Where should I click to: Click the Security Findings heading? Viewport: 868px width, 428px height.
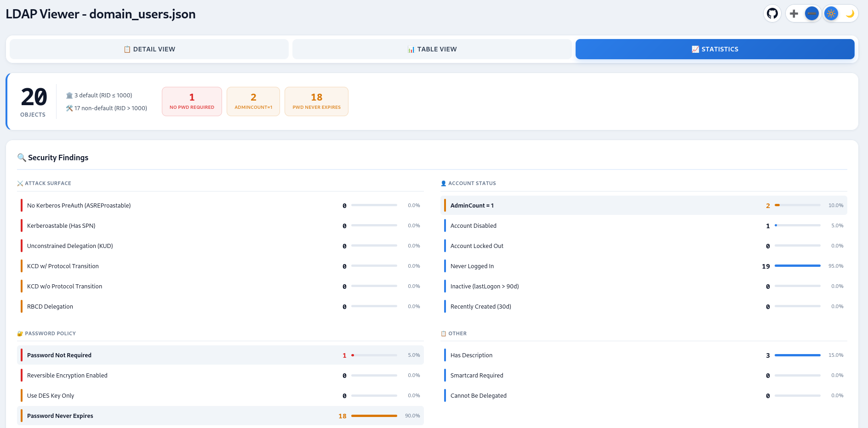click(53, 158)
